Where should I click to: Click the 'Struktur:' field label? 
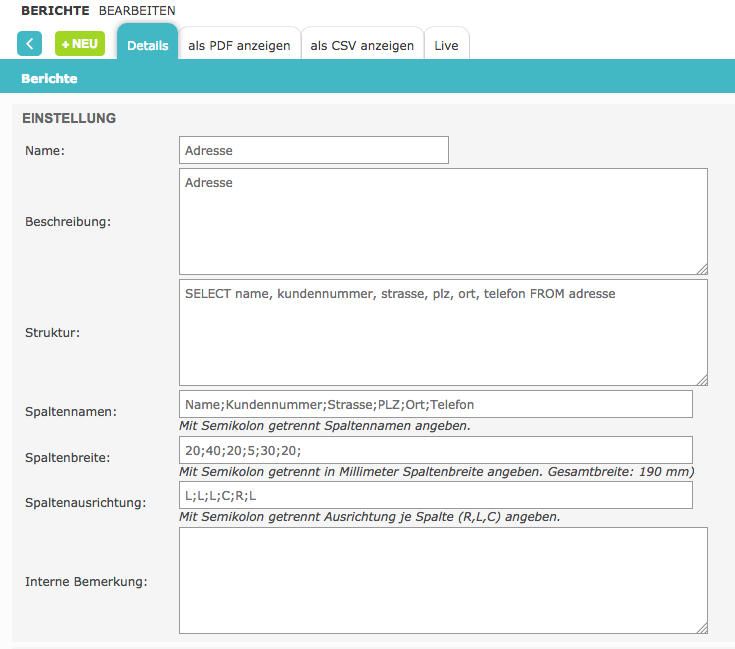coord(52,332)
